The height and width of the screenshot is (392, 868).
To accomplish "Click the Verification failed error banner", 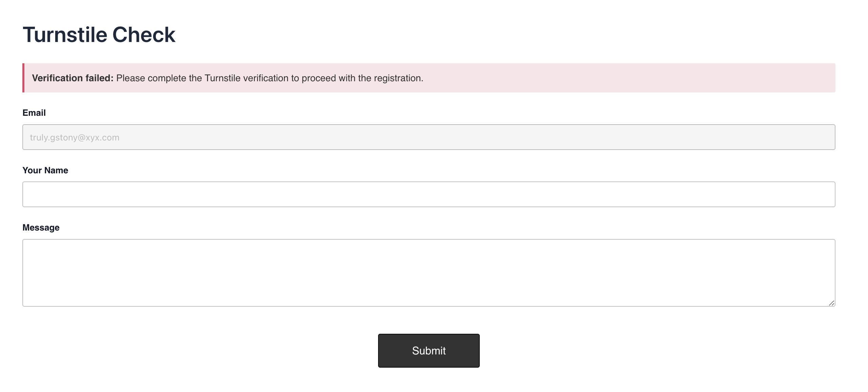I will click(576, 78).
